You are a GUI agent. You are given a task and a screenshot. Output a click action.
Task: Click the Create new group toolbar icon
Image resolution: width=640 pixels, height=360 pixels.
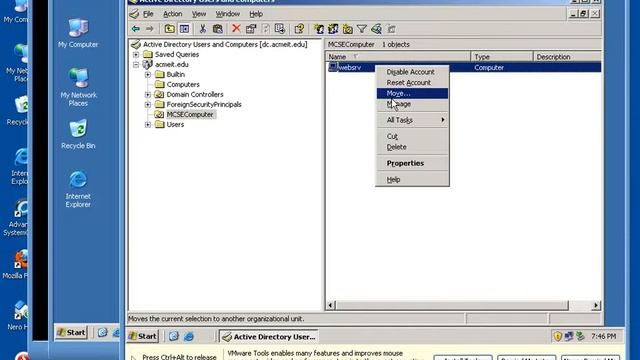click(333, 29)
